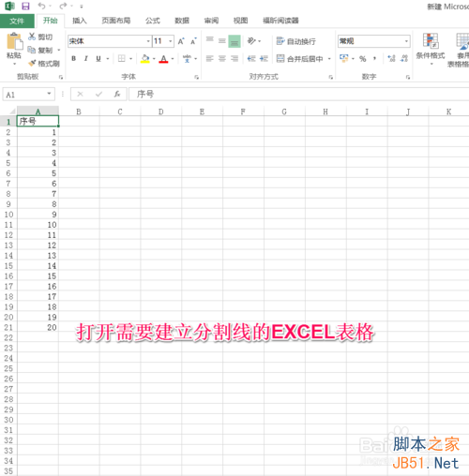This screenshot has height=476, width=469.
Task: Switch to View (视图) tab
Action: [240, 21]
